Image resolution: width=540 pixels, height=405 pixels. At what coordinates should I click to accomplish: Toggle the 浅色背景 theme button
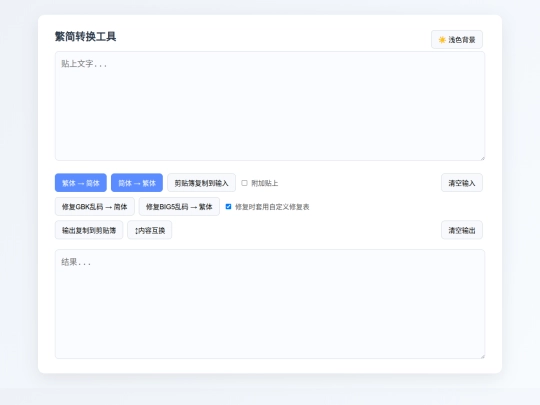click(457, 40)
